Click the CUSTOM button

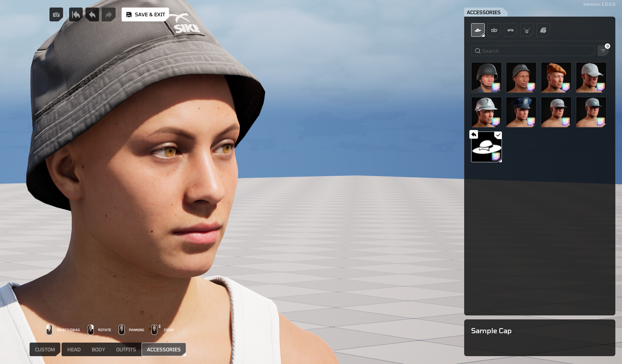click(x=45, y=350)
